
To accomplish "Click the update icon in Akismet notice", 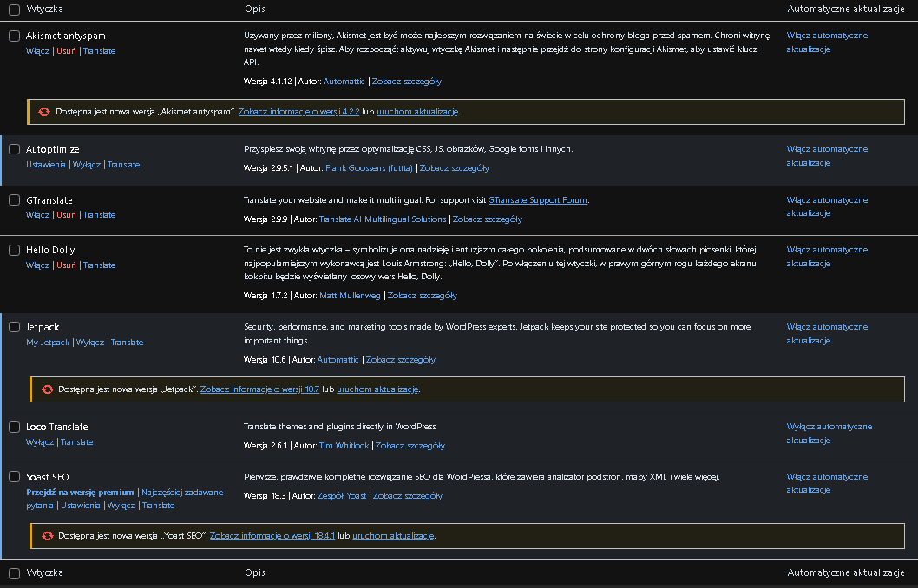I will click(x=44, y=112).
